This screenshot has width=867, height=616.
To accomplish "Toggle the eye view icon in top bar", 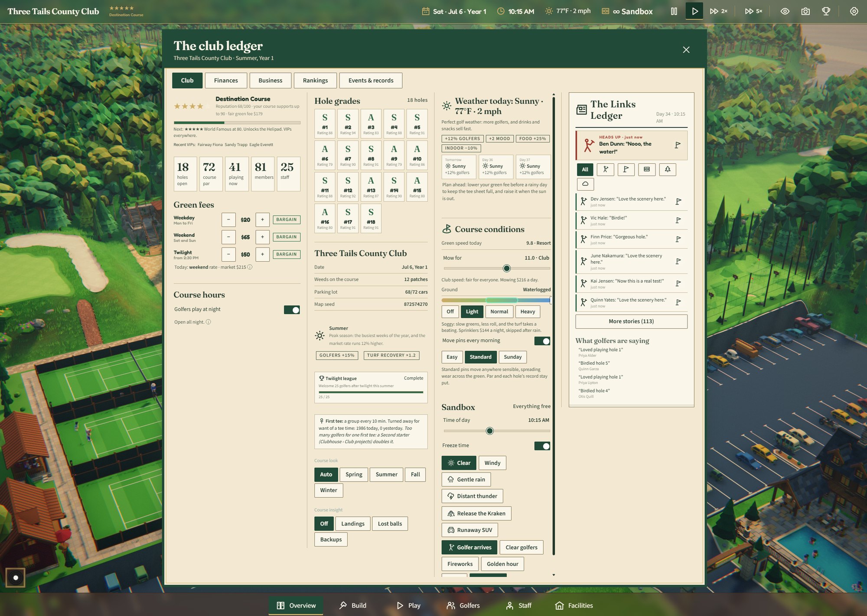I will coord(785,11).
